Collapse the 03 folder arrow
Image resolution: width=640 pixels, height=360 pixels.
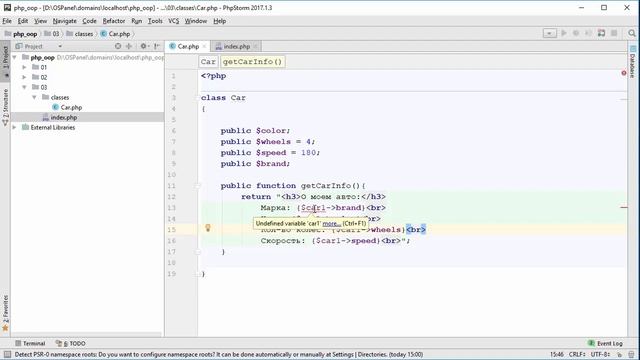click(24, 87)
